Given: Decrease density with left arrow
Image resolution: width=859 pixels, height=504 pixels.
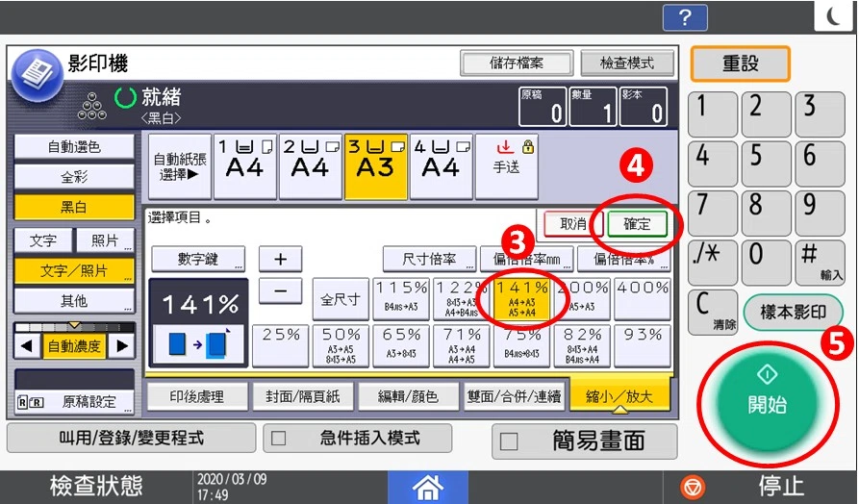Looking at the screenshot, I should click(x=27, y=345).
